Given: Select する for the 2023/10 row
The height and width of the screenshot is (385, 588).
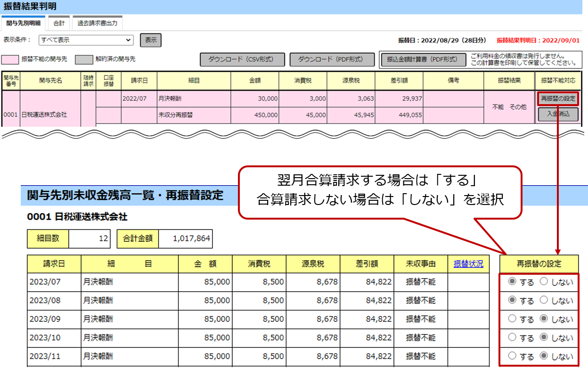Looking at the screenshot, I should coord(513,337).
